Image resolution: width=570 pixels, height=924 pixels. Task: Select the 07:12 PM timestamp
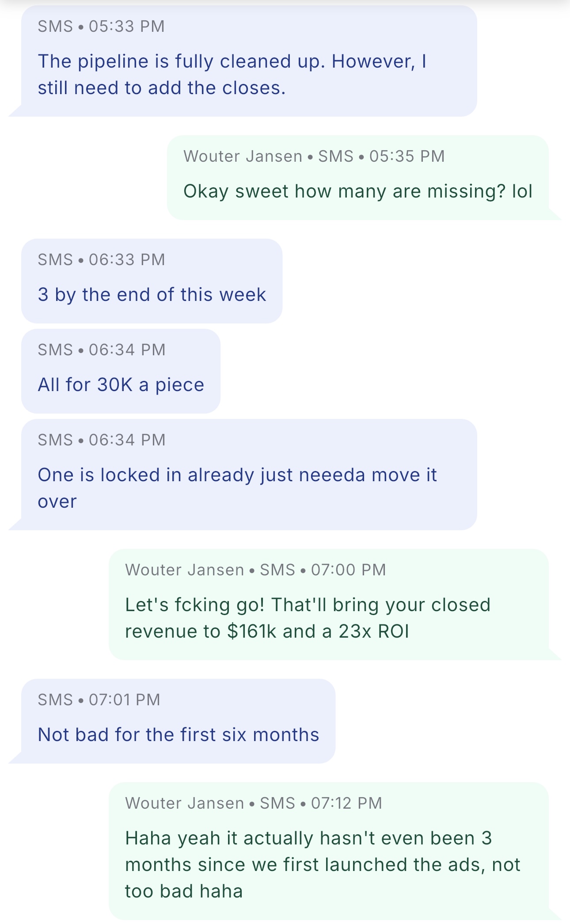346,803
